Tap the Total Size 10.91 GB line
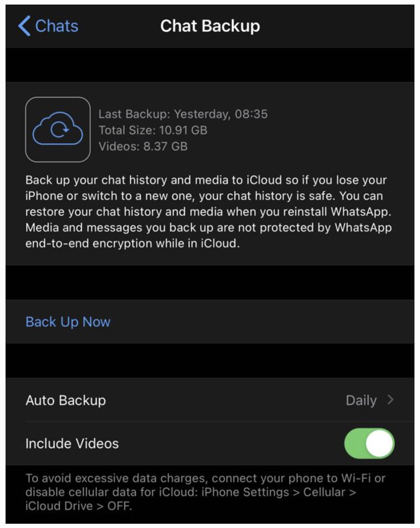 click(x=153, y=130)
